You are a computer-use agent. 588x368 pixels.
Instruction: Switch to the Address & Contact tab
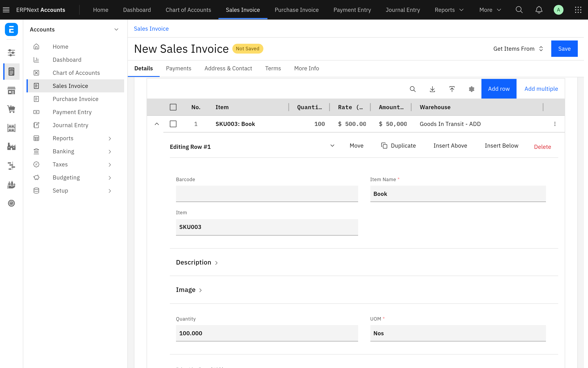(228, 68)
